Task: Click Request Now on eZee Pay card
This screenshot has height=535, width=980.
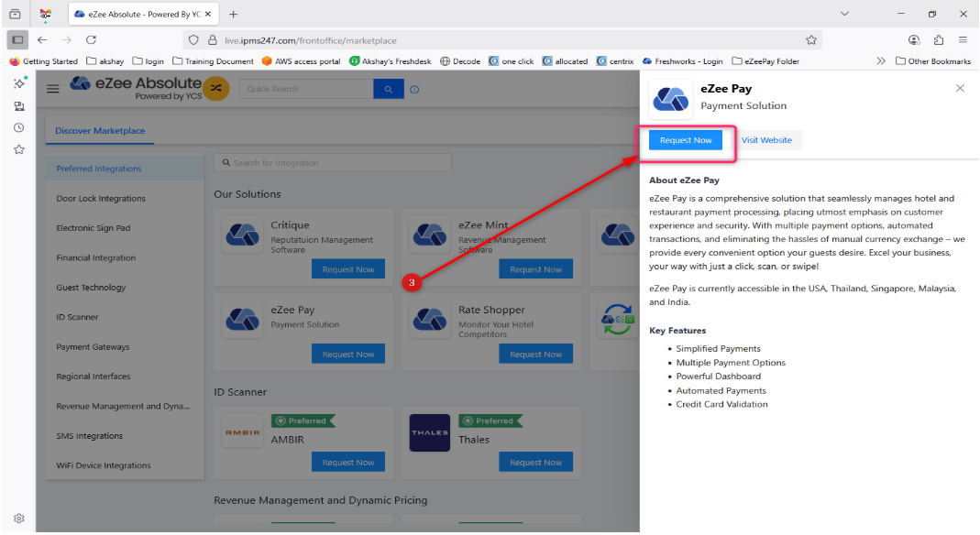Action: coord(348,354)
